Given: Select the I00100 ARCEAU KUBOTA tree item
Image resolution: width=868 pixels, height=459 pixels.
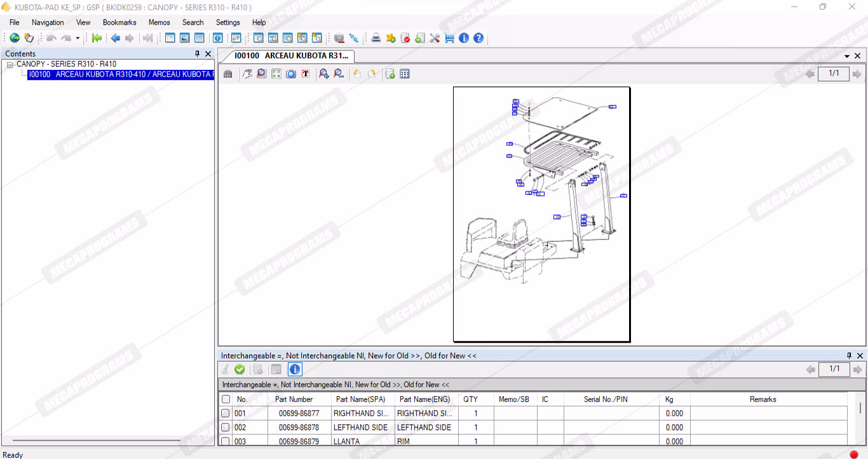Looking at the screenshot, I should pos(121,74).
